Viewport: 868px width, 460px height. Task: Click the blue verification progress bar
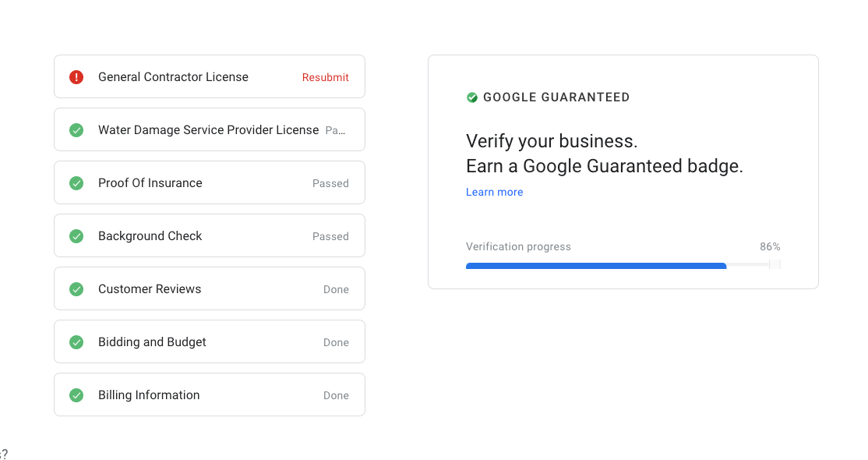coord(596,266)
